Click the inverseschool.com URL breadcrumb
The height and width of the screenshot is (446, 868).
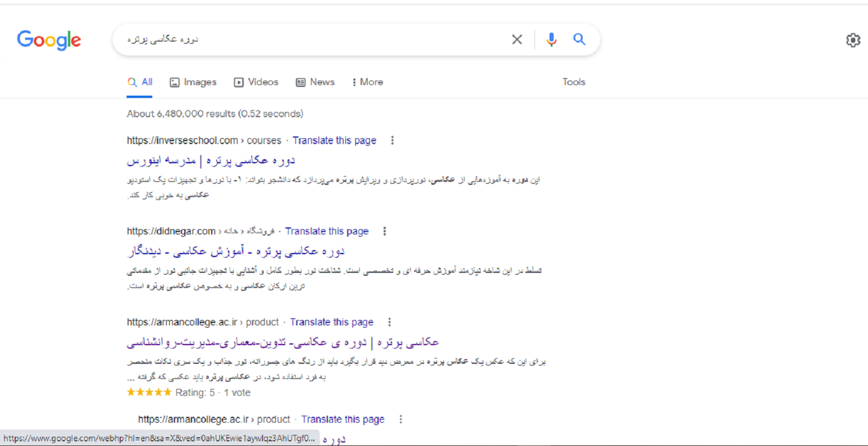point(204,141)
